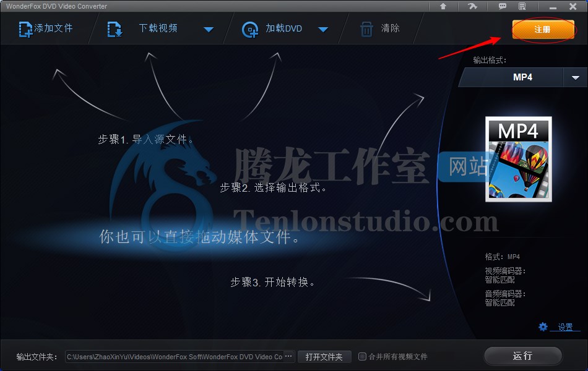
Task: Toggle 合并所有视频文件 merge checkbox
Action: click(362, 356)
